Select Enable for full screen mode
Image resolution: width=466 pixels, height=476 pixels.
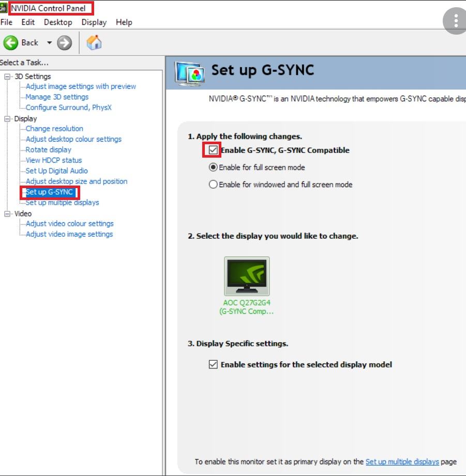pyautogui.click(x=213, y=167)
